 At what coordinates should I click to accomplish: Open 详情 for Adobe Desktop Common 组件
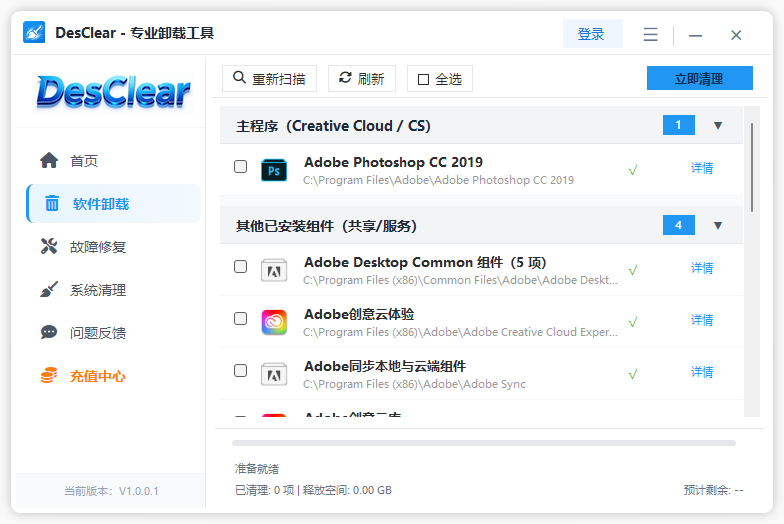tap(702, 268)
